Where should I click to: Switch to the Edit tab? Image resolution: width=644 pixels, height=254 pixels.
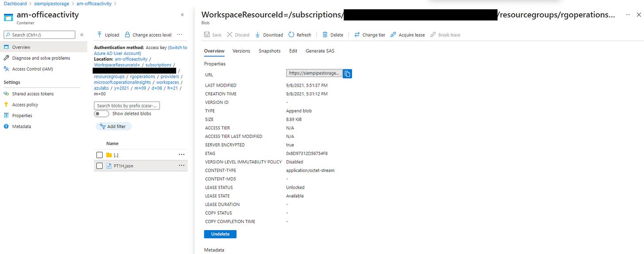click(x=293, y=51)
